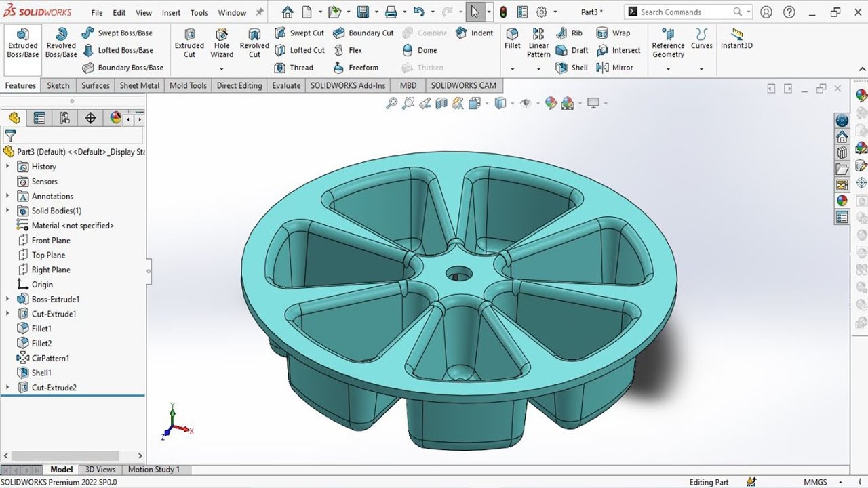Viewport: 868px width, 488px height.
Task: Toggle the rebuild traffic light icon
Action: click(x=503, y=12)
